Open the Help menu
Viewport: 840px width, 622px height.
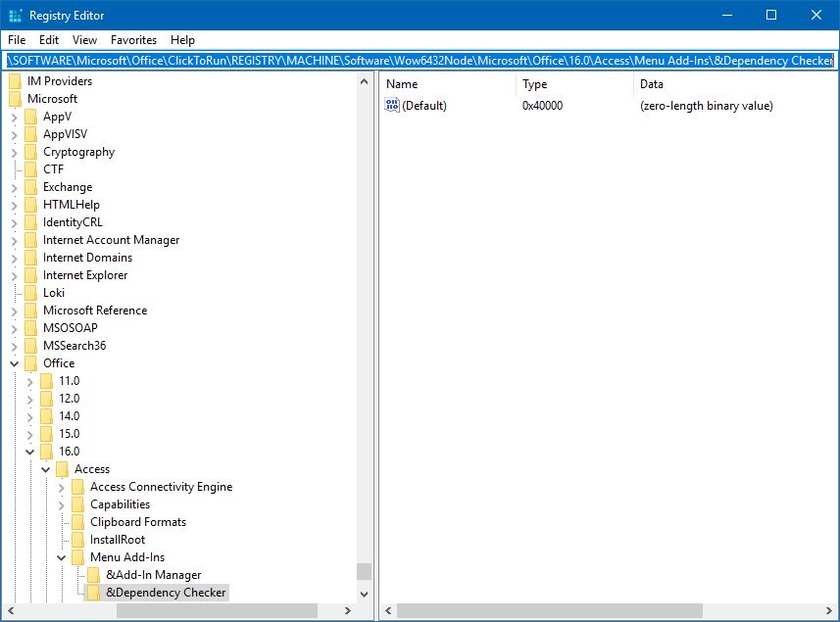[182, 40]
